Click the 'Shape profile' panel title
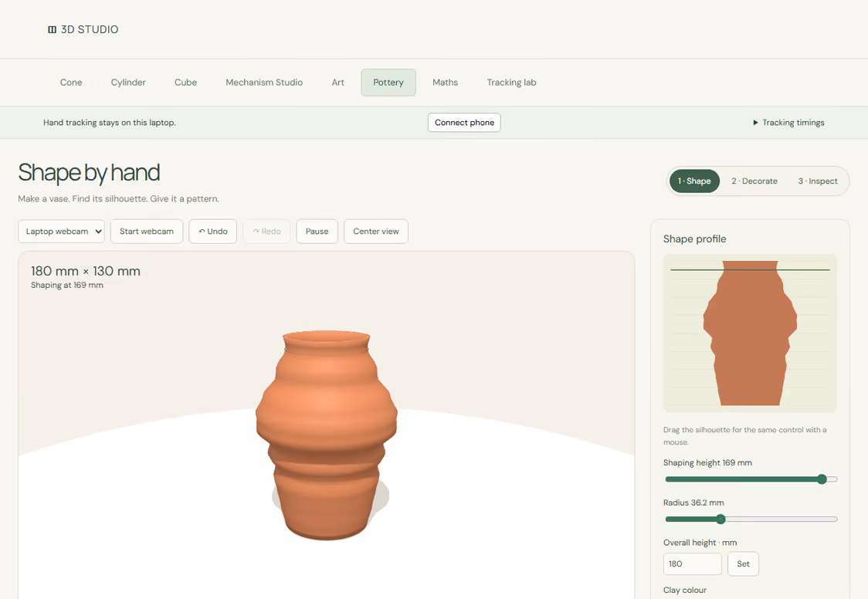 695,239
